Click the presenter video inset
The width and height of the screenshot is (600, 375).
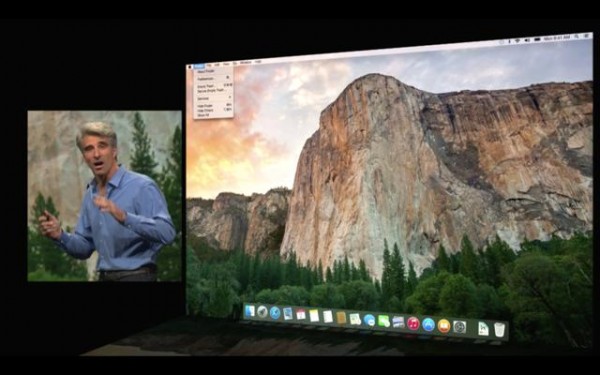click(x=104, y=196)
